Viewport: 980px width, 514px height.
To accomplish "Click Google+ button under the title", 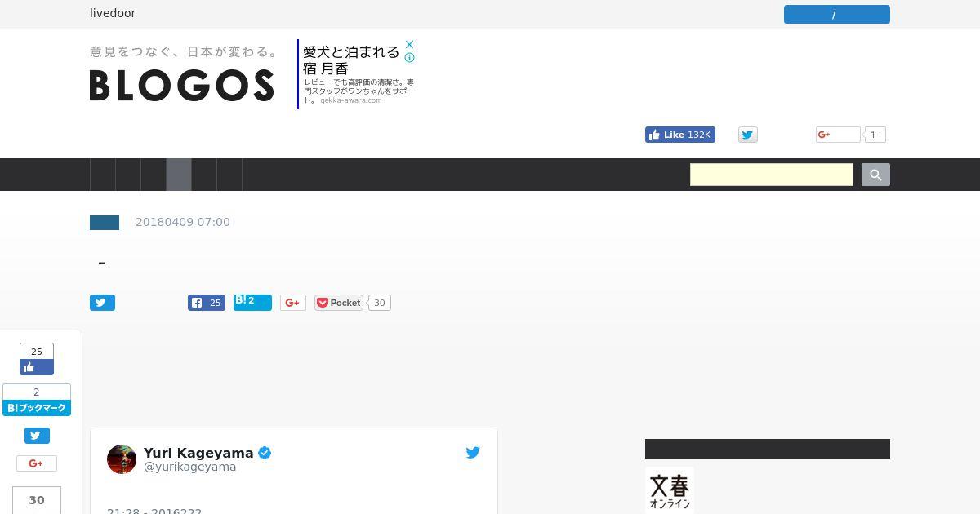I will 293,303.
